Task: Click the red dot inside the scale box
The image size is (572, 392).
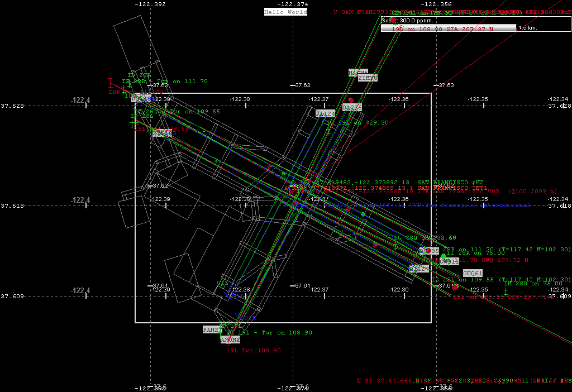Action: click(393, 20)
